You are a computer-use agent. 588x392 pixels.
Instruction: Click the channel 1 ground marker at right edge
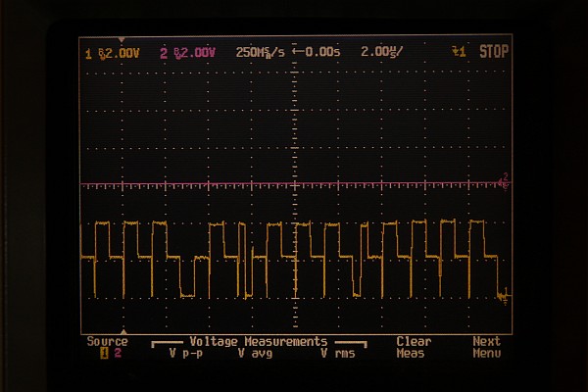point(505,294)
